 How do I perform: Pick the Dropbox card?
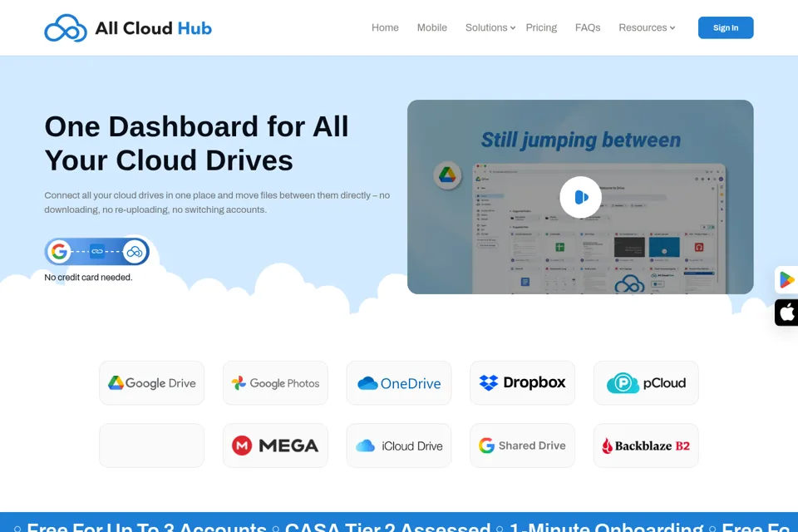tap(522, 383)
